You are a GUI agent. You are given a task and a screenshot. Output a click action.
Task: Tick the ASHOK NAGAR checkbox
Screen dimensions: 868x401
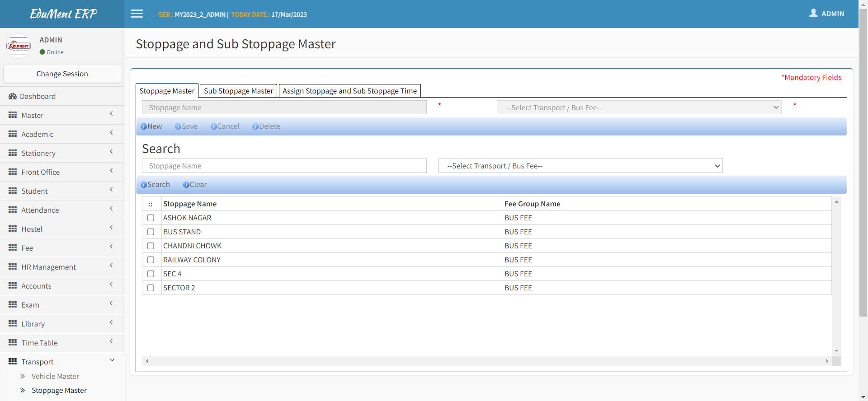[x=151, y=218]
